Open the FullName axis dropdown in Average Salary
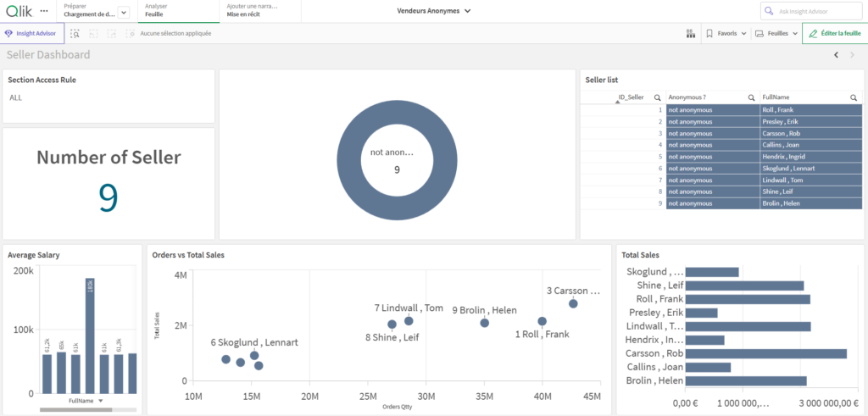Image resolution: width=868 pixels, height=416 pixels. (101, 401)
